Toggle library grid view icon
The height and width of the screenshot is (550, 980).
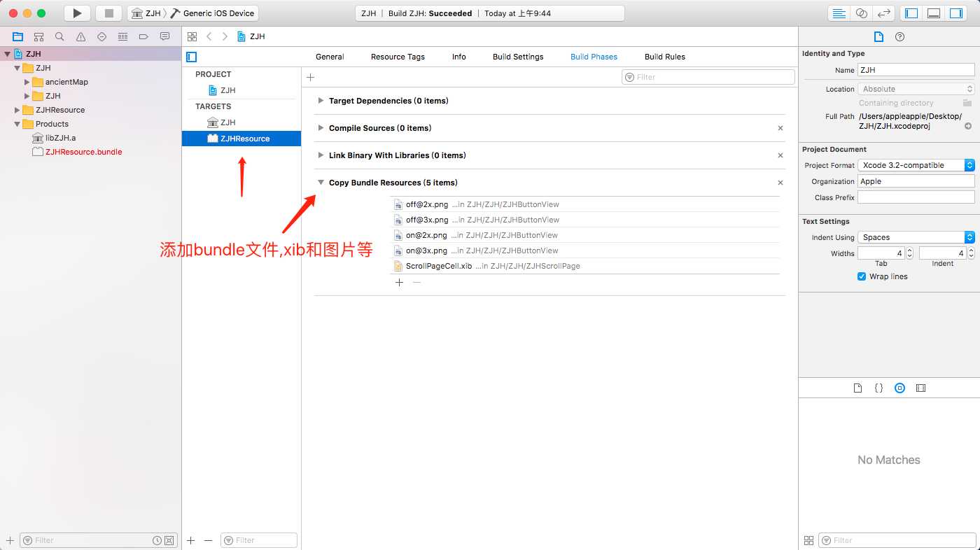808,540
